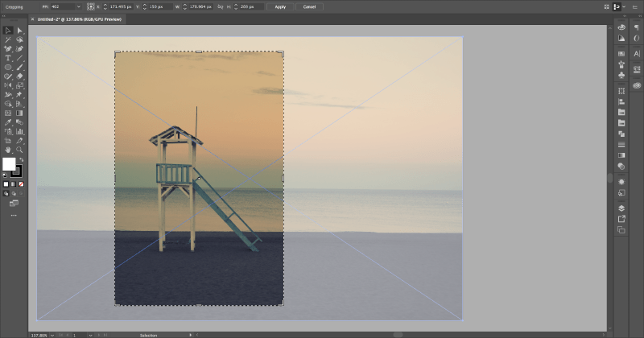Image resolution: width=644 pixels, height=338 pixels.
Task: Open the Symbols panel club icon
Action: (x=621, y=75)
